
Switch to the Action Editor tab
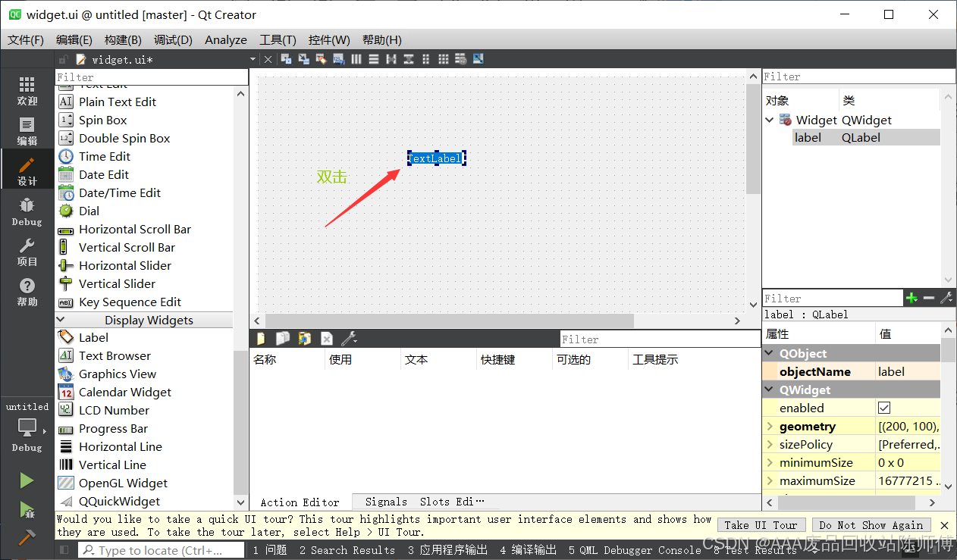coord(300,502)
